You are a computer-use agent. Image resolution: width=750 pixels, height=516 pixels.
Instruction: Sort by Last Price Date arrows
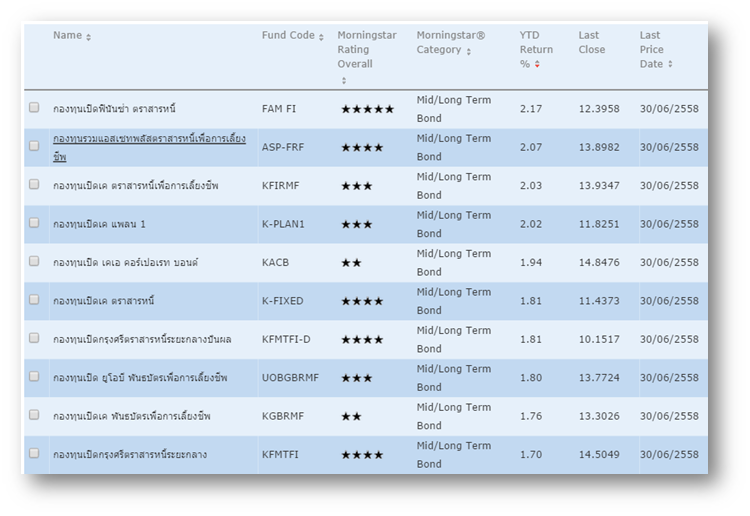tap(670, 65)
